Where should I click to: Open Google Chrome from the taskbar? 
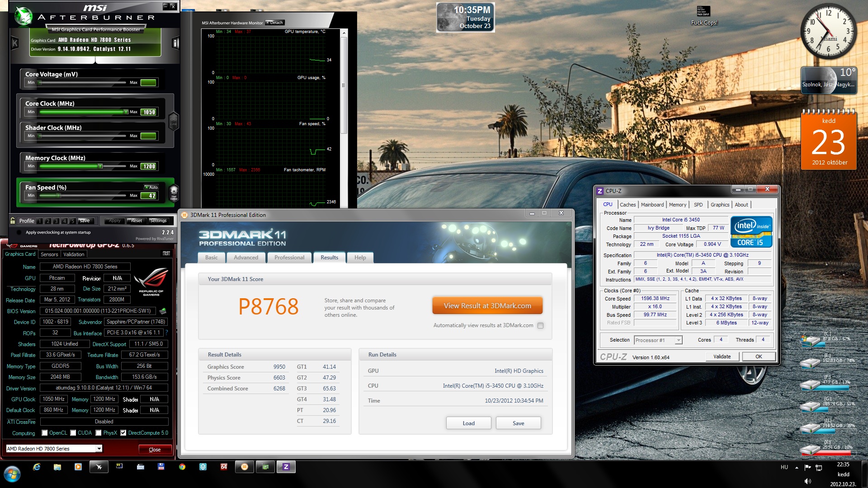click(x=182, y=467)
